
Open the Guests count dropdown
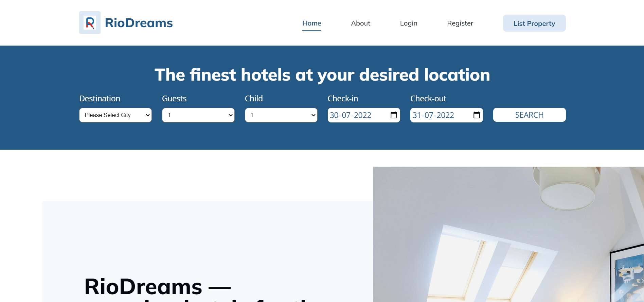198,115
